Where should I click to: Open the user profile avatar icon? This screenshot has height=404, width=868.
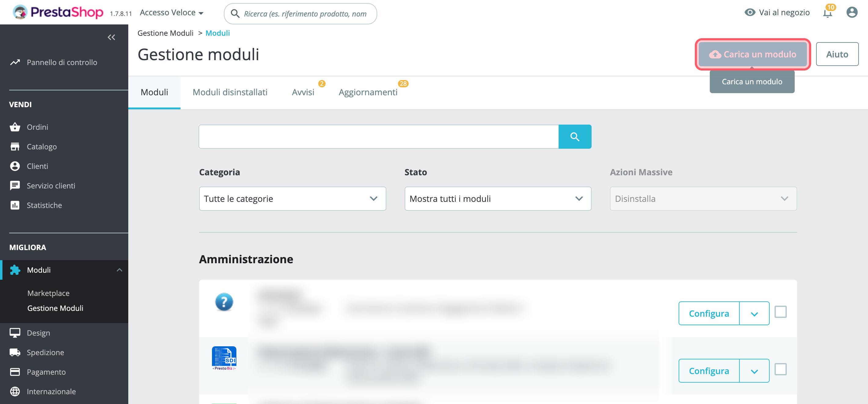click(x=852, y=13)
